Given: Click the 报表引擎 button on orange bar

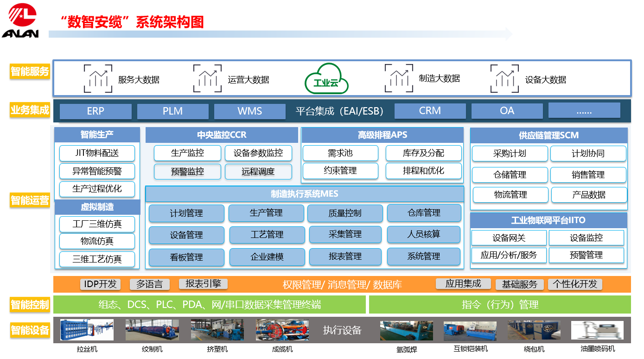Looking at the screenshot, I should click(x=203, y=284).
